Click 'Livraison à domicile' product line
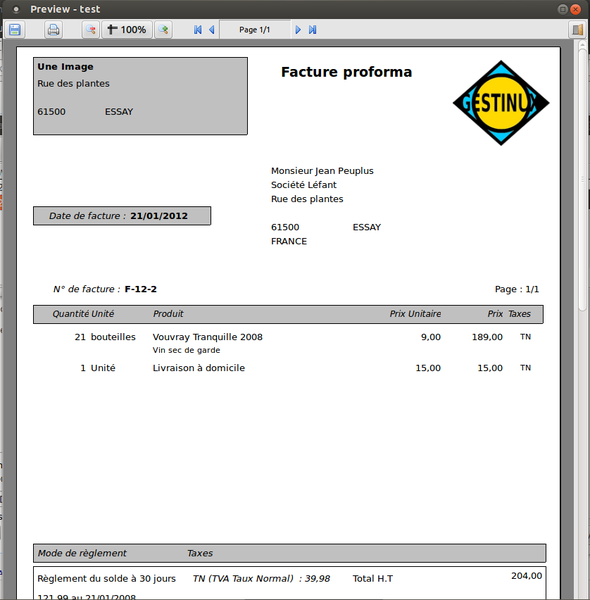Screen dimensions: 590x600 coord(199,368)
